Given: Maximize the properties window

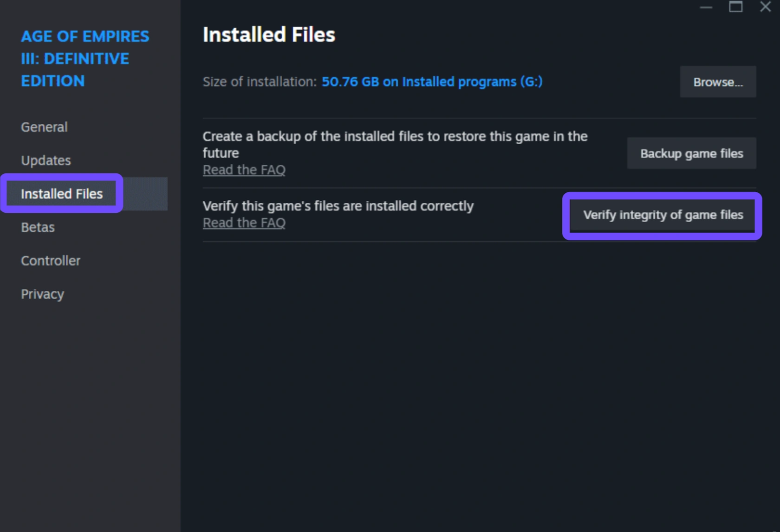Looking at the screenshot, I should [x=736, y=7].
